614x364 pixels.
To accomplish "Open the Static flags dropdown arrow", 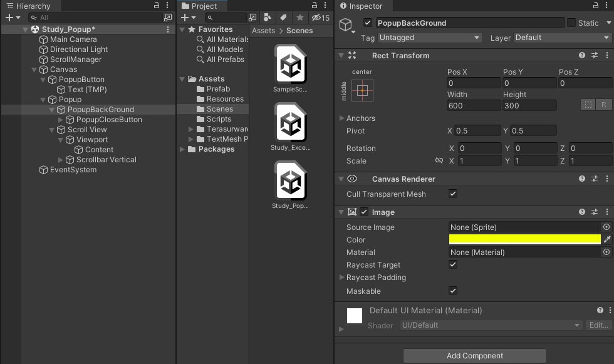I will pyautogui.click(x=608, y=23).
